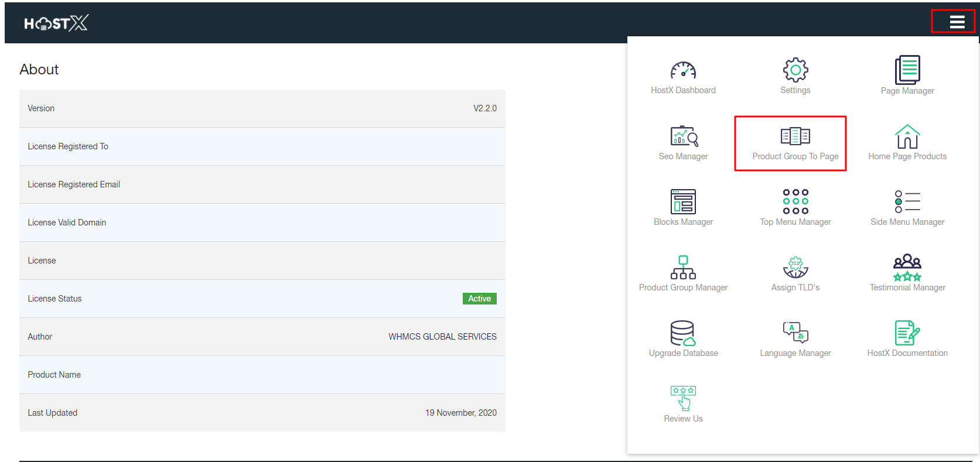Open the HostX Dashboard icon
The image size is (980, 462).
683,71
